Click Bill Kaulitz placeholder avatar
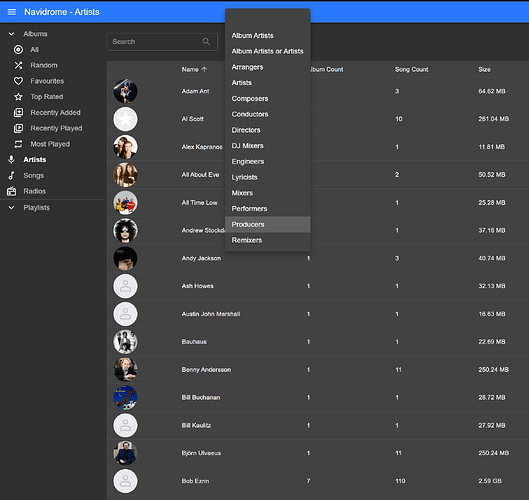Viewport: 529px width, 500px height. click(x=125, y=425)
